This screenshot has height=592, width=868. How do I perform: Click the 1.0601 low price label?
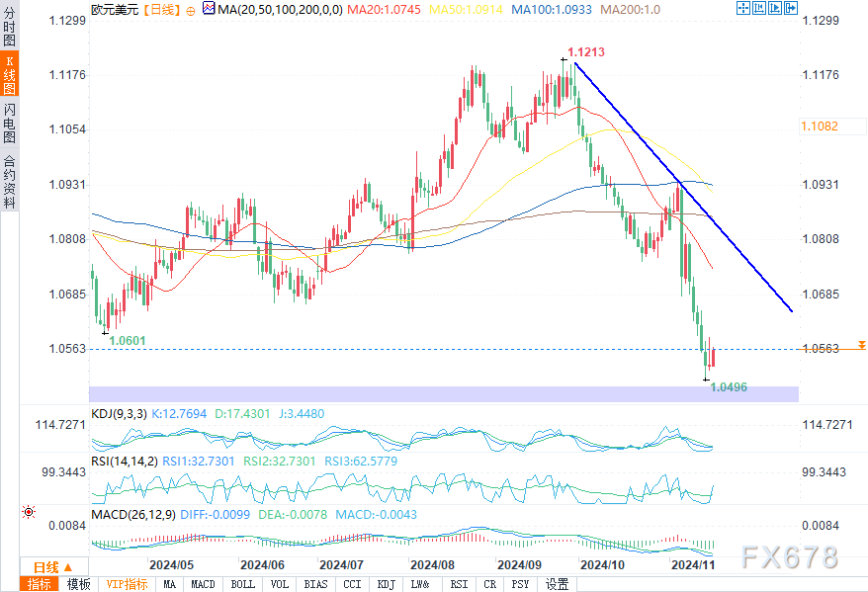[x=128, y=341]
